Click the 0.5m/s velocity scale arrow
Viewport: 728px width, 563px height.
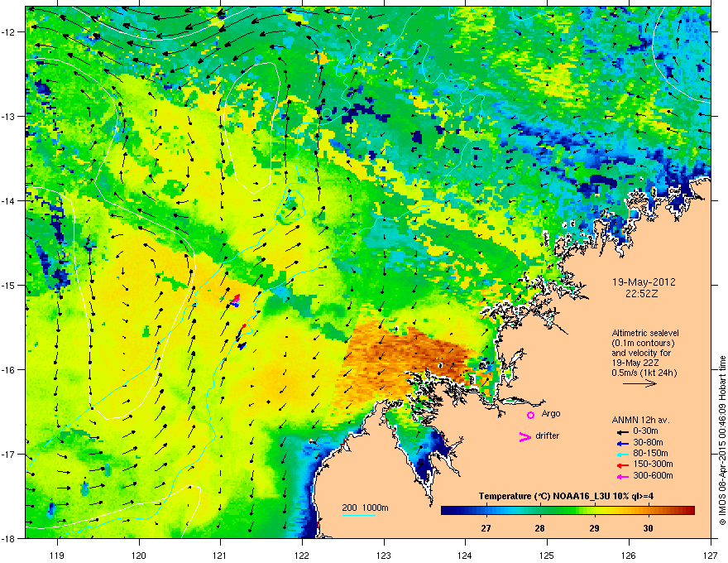tap(639, 383)
